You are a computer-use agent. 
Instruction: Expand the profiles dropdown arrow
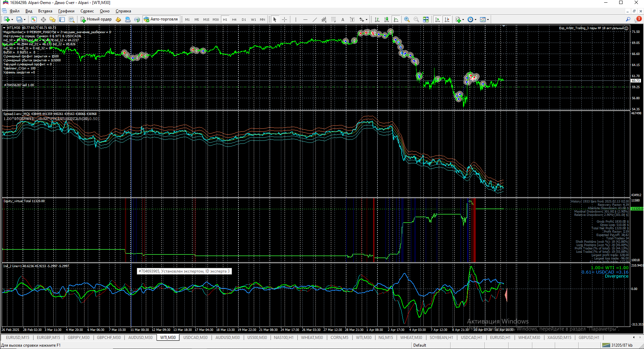pyautogui.click(x=24, y=19)
